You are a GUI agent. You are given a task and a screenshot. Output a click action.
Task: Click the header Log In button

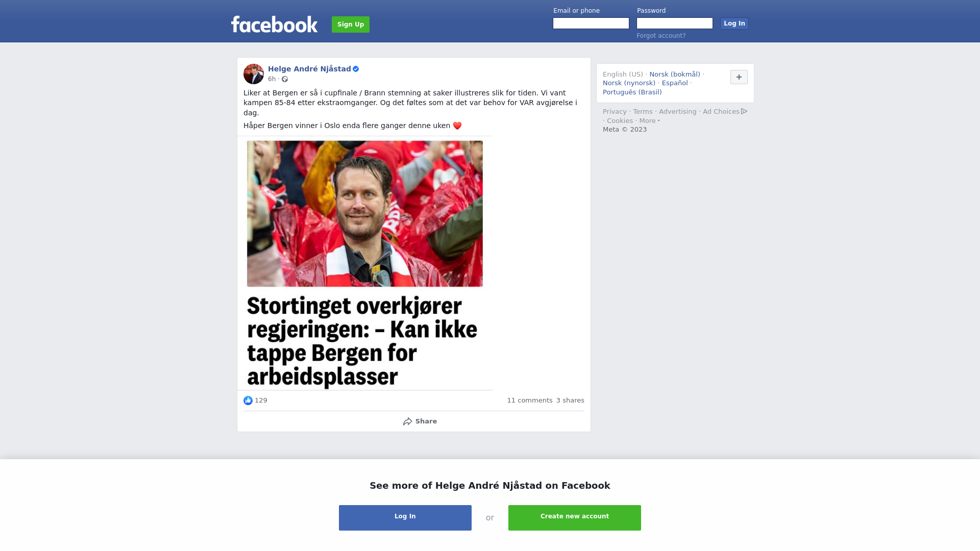734,23
